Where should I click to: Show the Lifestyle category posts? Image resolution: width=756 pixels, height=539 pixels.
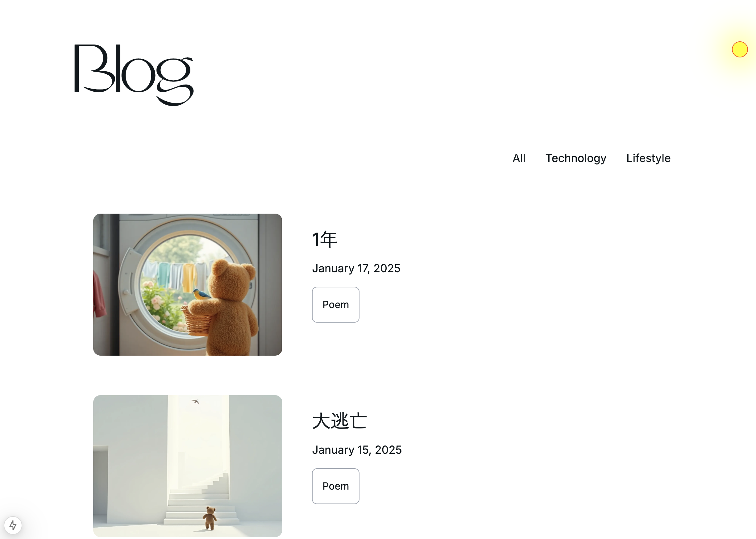click(x=648, y=158)
